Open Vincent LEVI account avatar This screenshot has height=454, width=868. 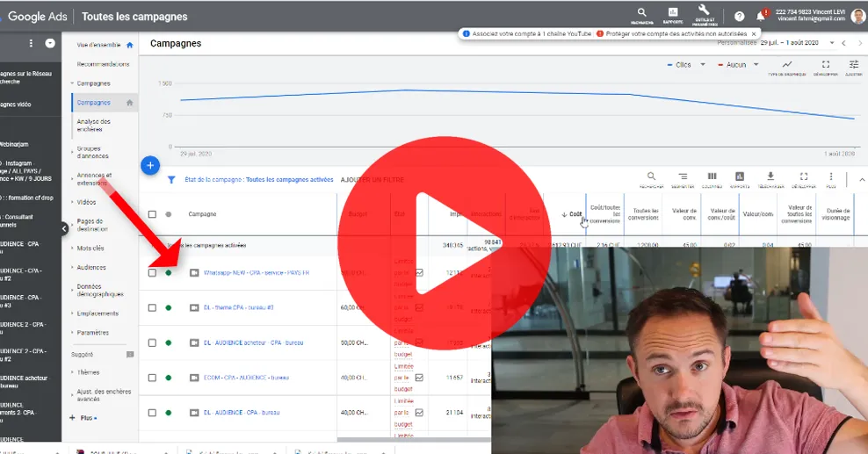[858, 16]
